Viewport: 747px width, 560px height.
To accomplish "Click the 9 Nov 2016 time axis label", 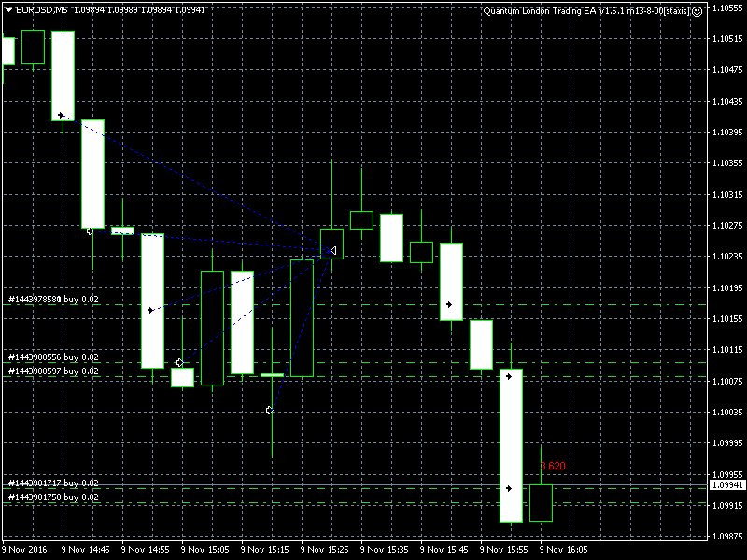I will point(25,549).
